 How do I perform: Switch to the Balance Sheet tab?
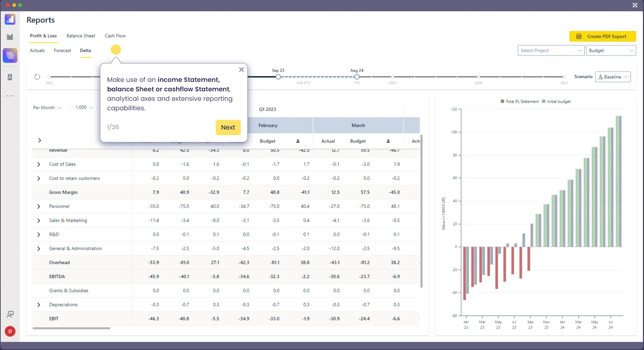(81, 36)
